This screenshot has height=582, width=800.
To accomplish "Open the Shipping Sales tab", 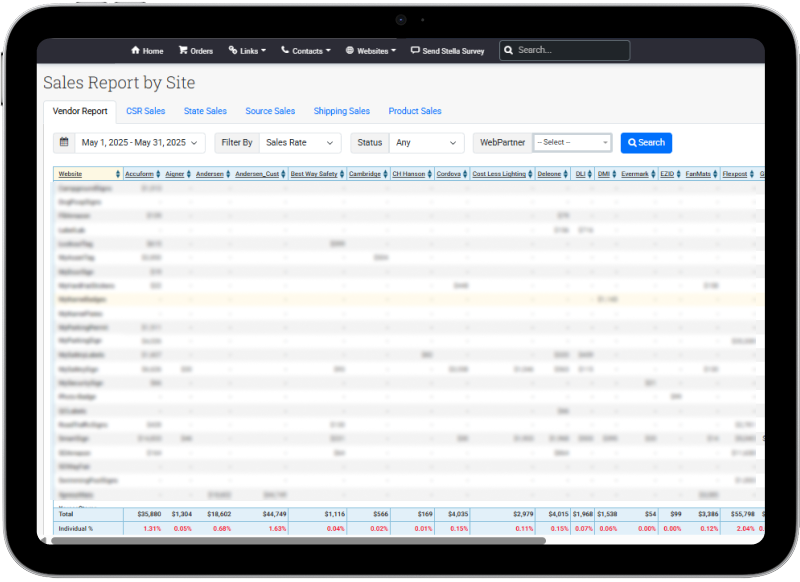I will coord(341,111).
